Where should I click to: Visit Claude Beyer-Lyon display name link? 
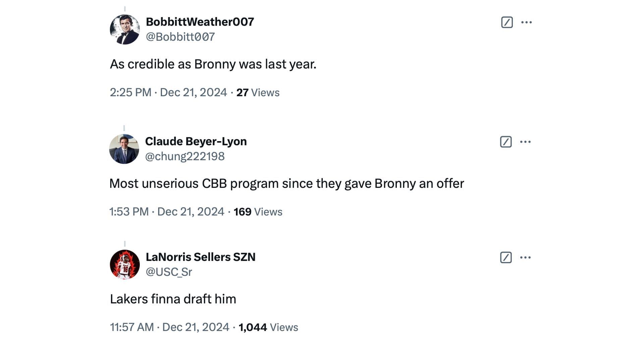point(196,141)
